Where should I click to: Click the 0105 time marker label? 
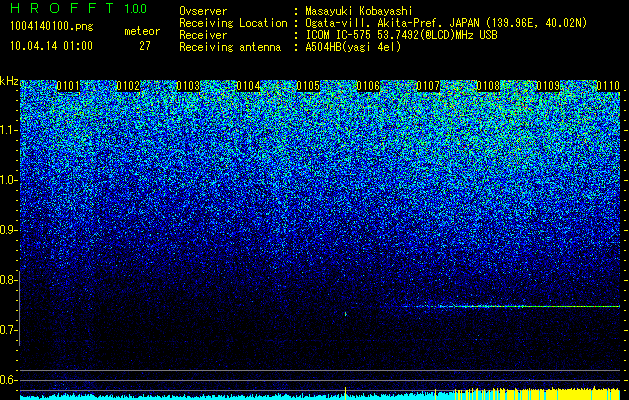(308, 86)
